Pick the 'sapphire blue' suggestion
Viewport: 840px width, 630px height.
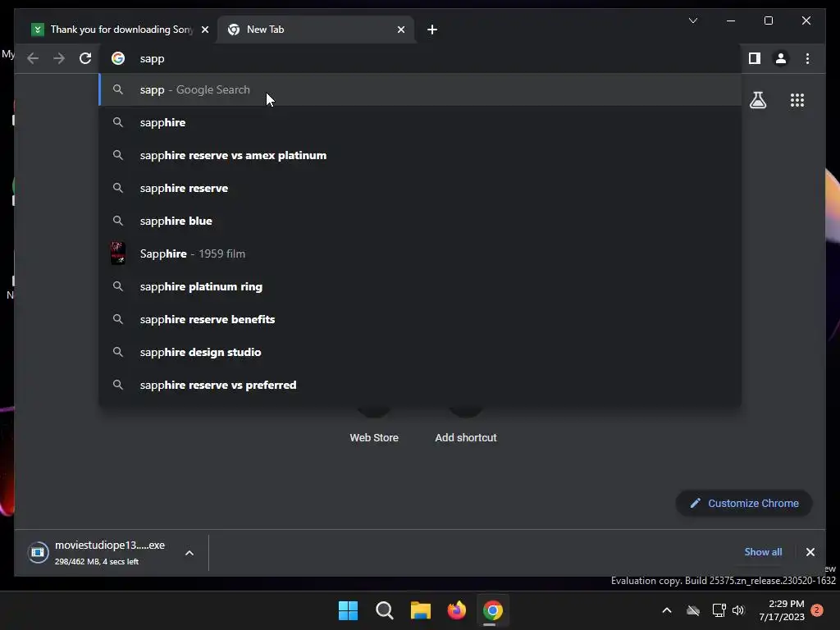tap(420, 221)
